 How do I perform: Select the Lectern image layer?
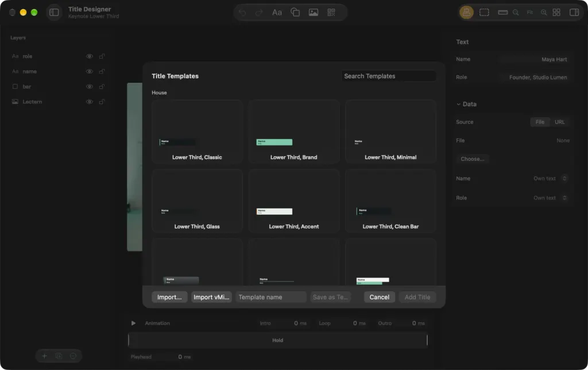(x=58, y=102)
